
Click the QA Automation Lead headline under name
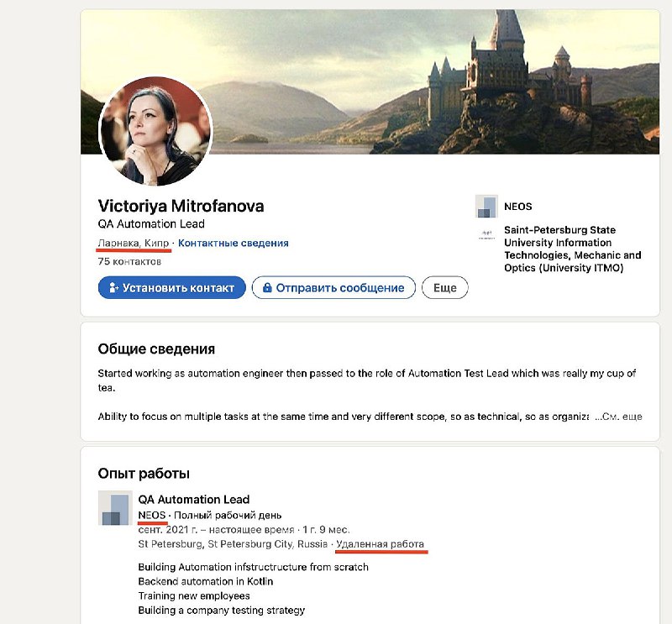(x=151, y=223)
